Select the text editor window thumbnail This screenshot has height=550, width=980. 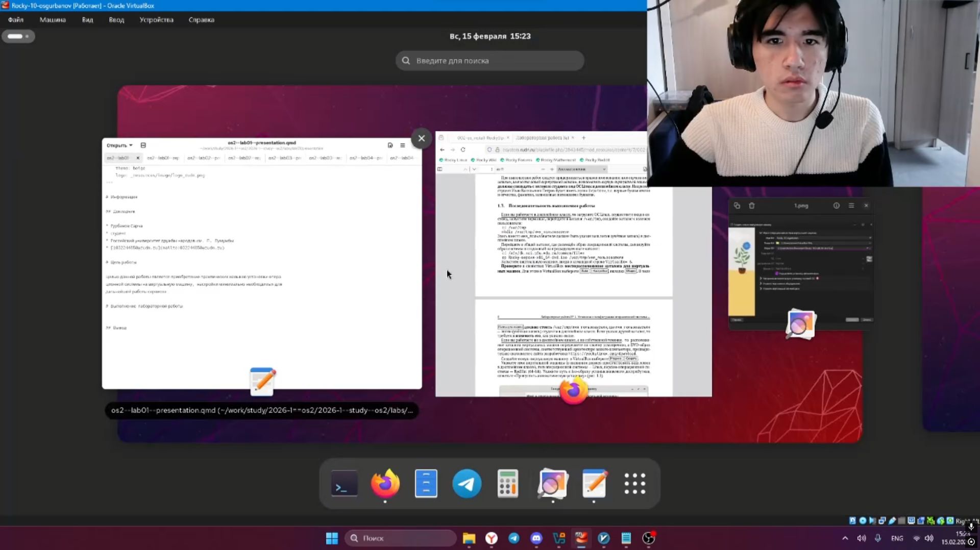click(262, 263)
